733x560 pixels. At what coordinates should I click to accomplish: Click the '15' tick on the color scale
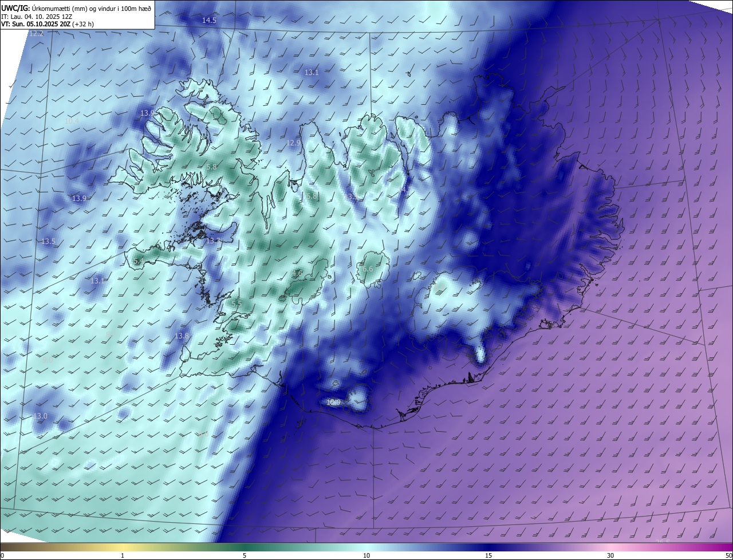coord(488,555)
